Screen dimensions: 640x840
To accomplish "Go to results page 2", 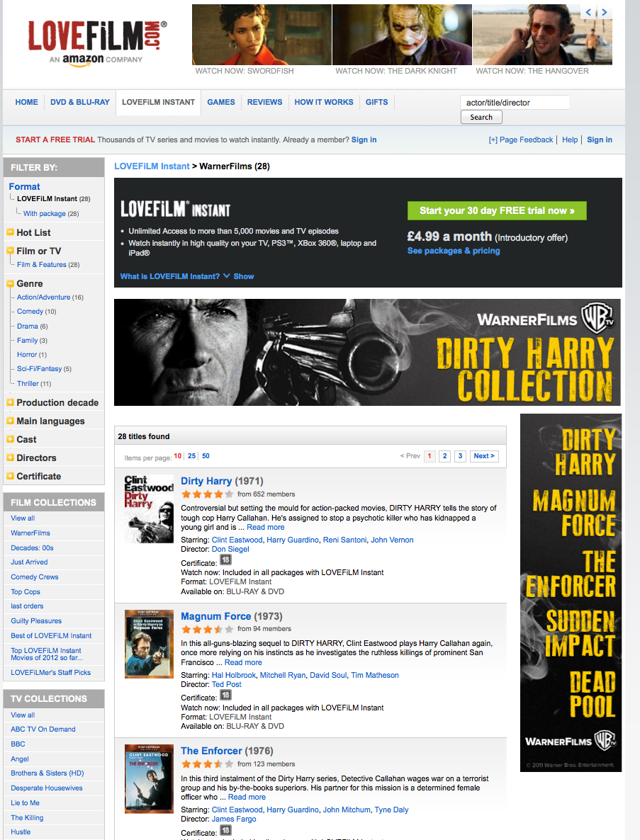I will (444, 456).
